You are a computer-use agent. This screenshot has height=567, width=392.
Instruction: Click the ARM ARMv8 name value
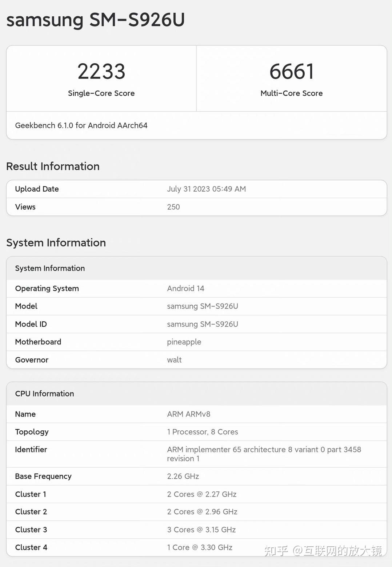[x=188, y=414]
